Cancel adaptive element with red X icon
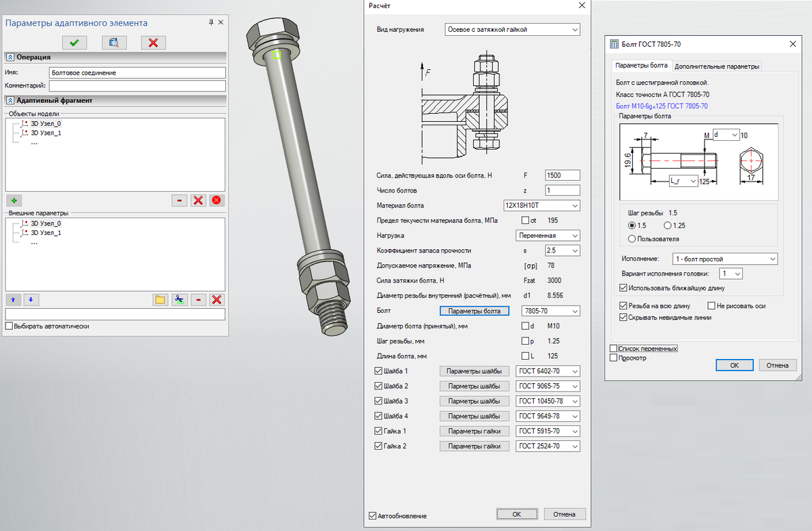 coord(154,43)
